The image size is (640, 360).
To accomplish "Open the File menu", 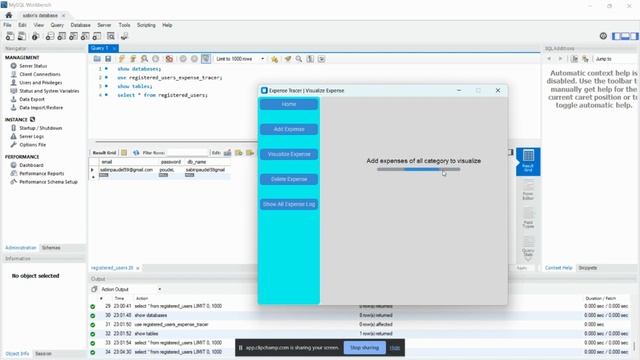I will [x=7, y=25].
